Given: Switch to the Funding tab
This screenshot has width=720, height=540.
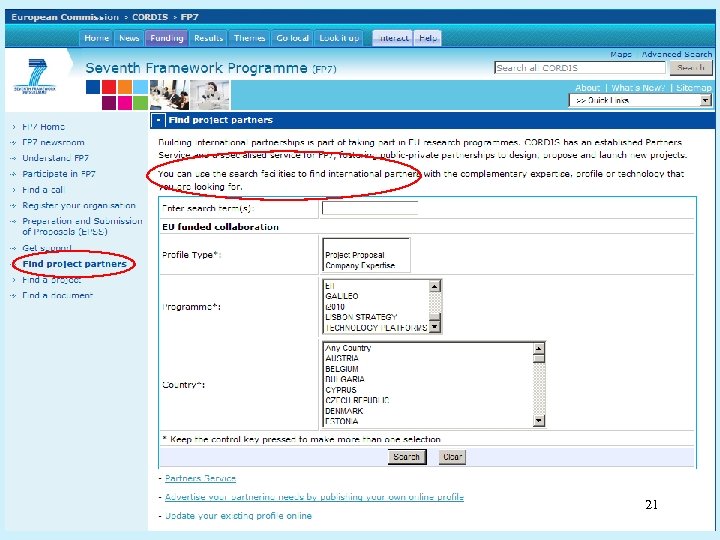Looking at the screenshot, I should (167, 38).
